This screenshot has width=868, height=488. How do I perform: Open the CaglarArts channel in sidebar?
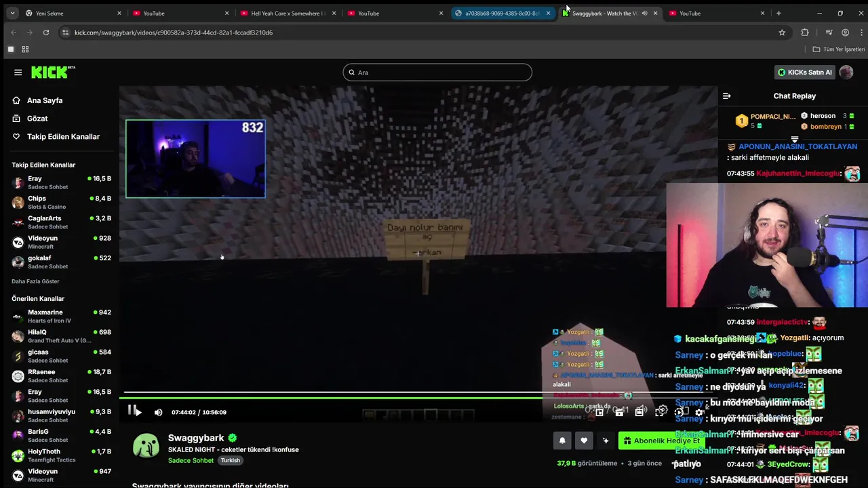(x=61, y=222)
